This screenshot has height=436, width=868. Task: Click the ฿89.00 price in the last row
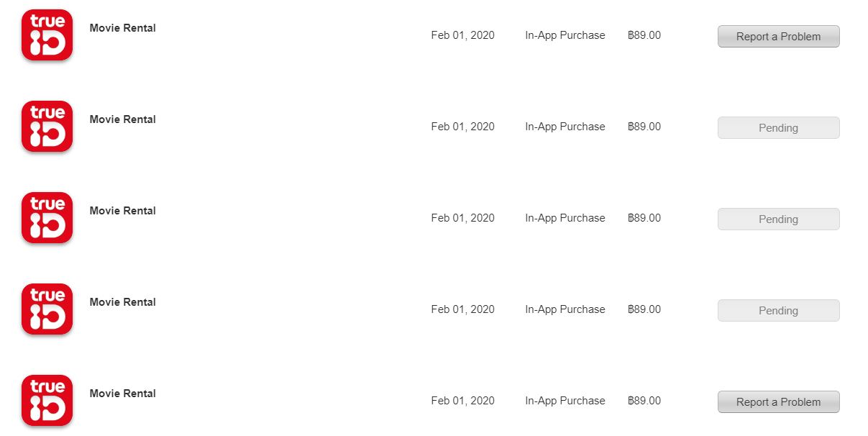pyautogui.click(x=644, y=401)
